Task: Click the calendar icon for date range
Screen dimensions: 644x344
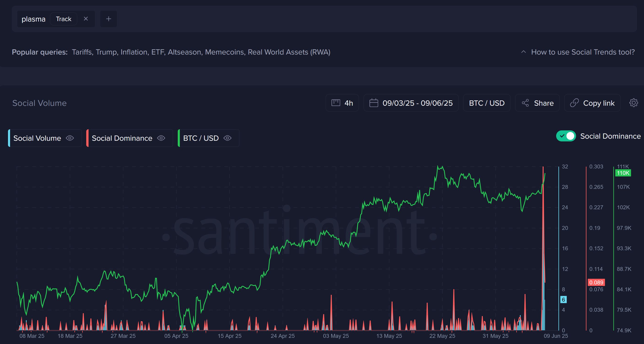Action: (x=374, y=103)
